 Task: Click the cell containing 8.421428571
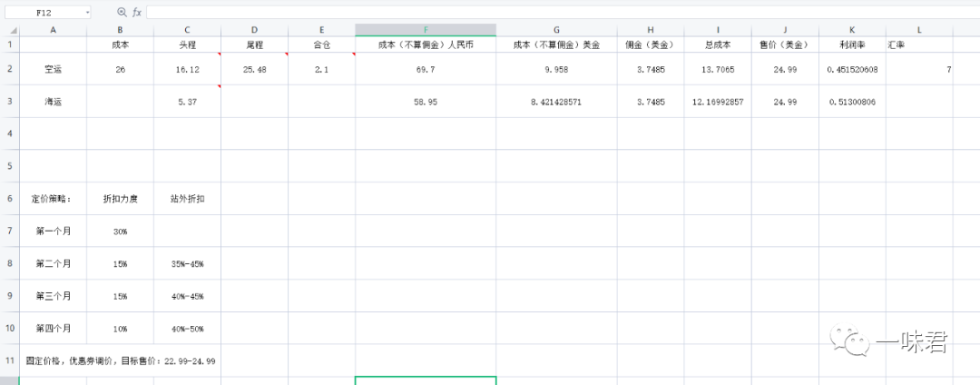557,102
